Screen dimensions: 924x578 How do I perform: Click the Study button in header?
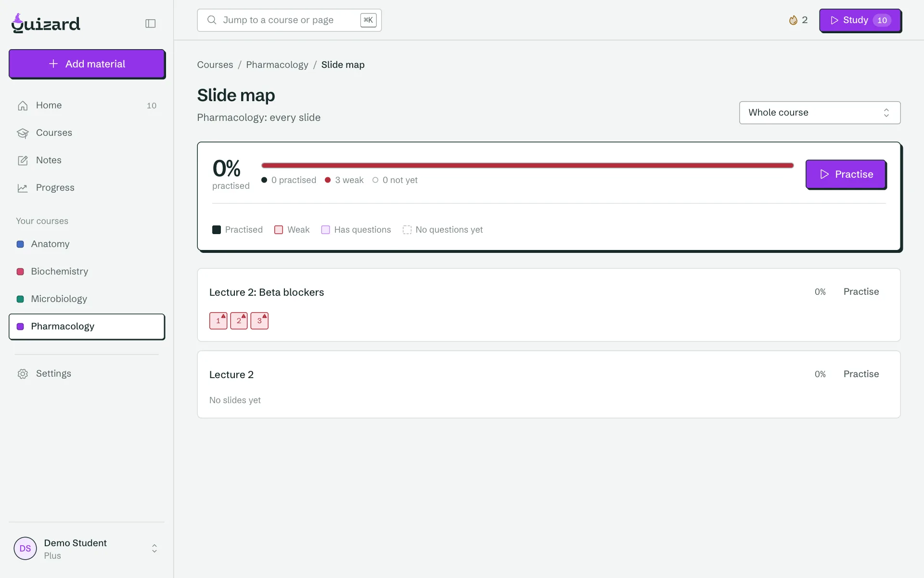coord(860,20)
